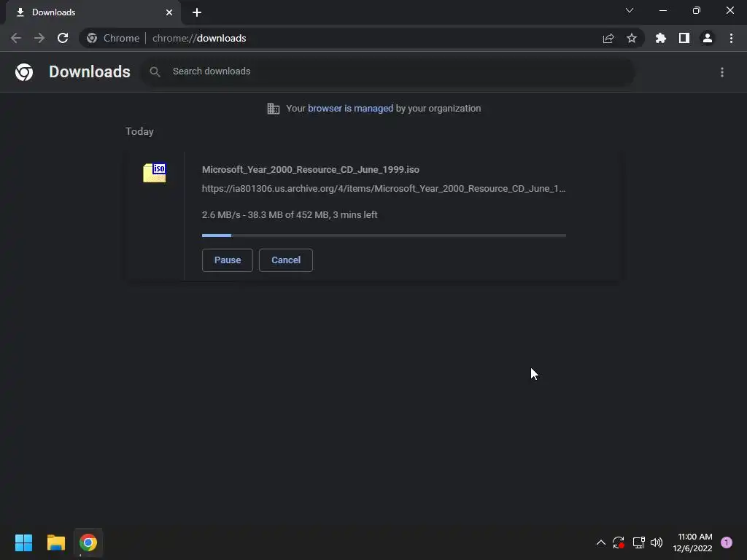This screenshot has width=747, height=560.
Task: Show hidden system tray icons
Action: click(x=601, y=542)
